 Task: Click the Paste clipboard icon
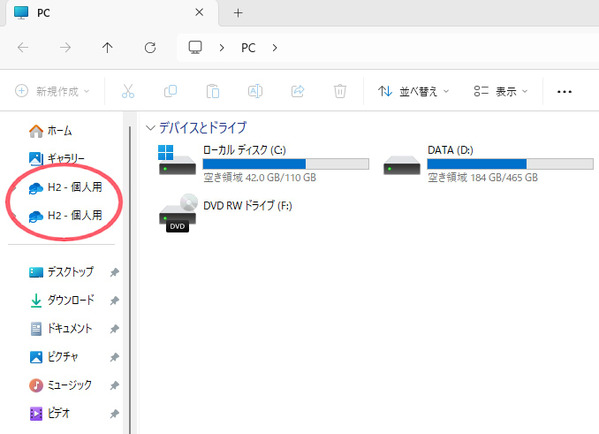pos(213,91)
